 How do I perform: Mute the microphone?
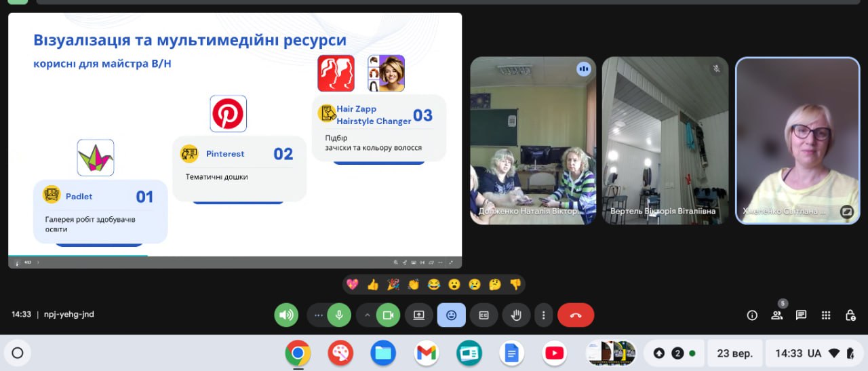[339, 315]
